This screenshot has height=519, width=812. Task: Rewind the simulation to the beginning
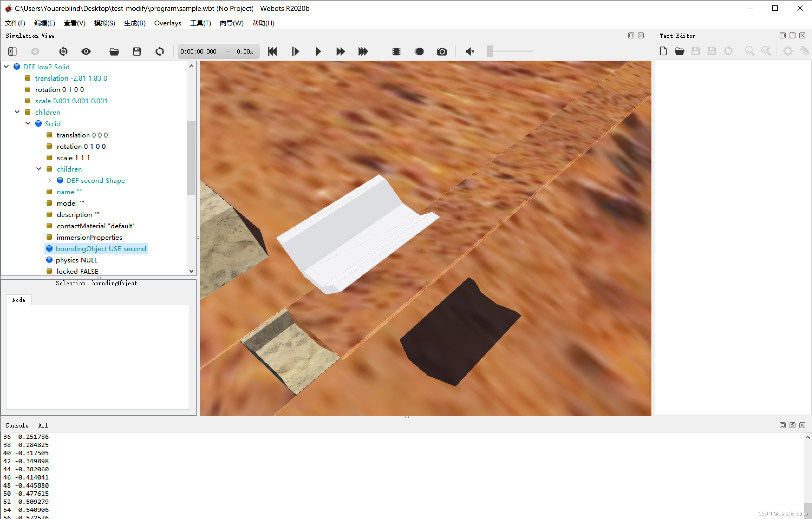tap(272, 51)
